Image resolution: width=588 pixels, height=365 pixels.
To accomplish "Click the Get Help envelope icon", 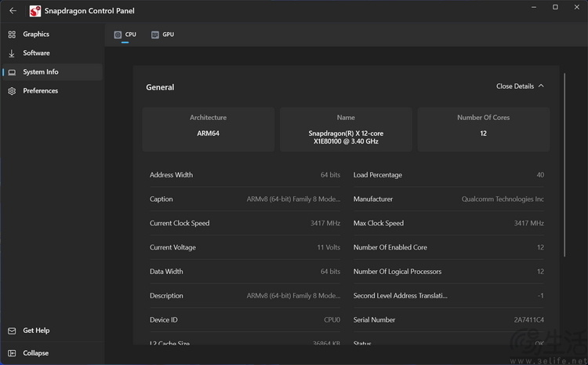I will [x=12, y=331].
